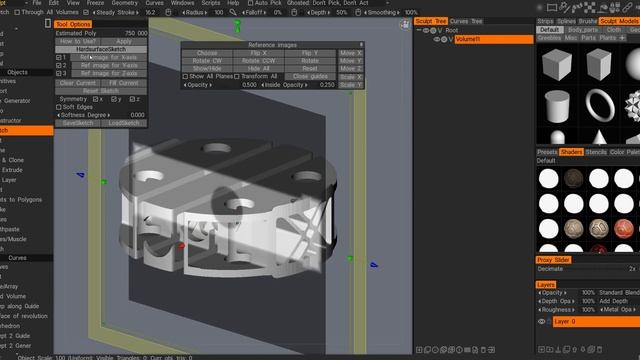This screenshot has height=360, width=640.
Task: Select the torus ring model thumbnail
Action: pyautogui.click(x=600, y=105)
